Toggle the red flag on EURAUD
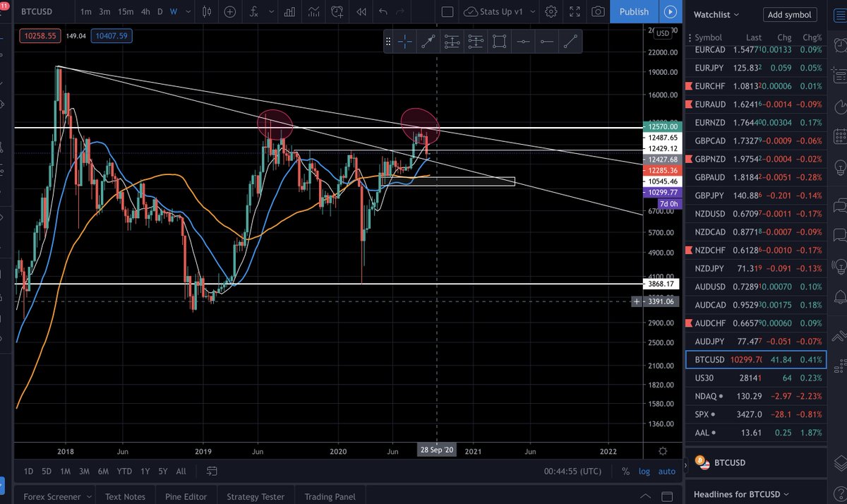This screenshot has width=847, height=504. click(x=690, y=104)
